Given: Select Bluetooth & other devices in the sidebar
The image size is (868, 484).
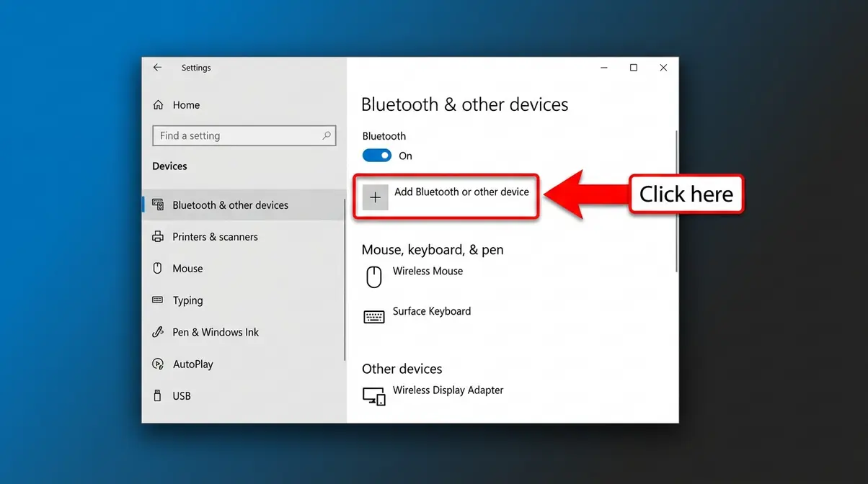Looking at the screenshot, I should tap(244, 205).
